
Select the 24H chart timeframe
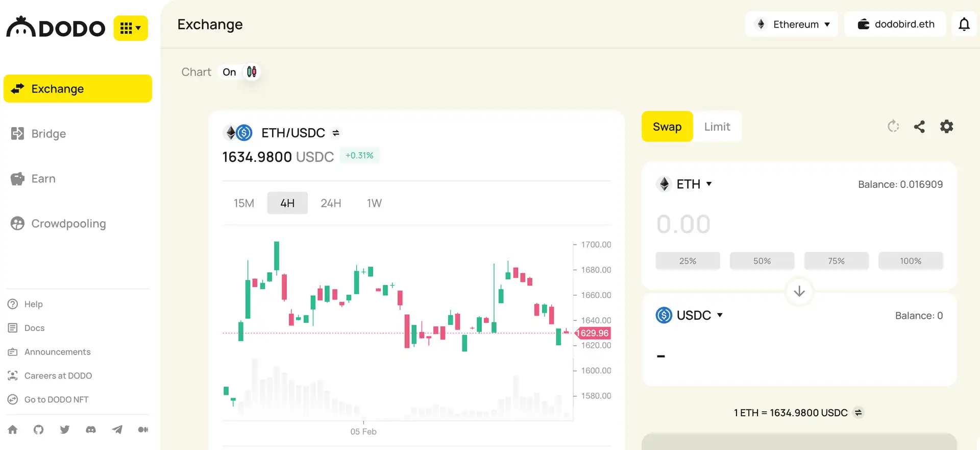point(331,203)
